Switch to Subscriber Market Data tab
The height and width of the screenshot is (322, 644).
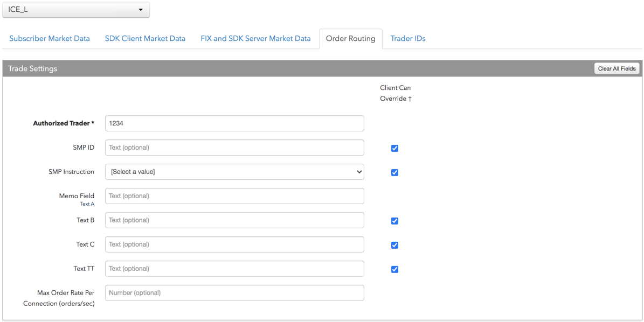point(49,39)
